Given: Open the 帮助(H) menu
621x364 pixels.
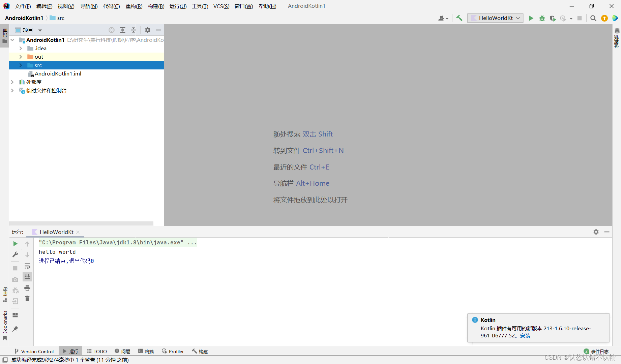Looking at the screenshot, I should click(x=267, y=6).
